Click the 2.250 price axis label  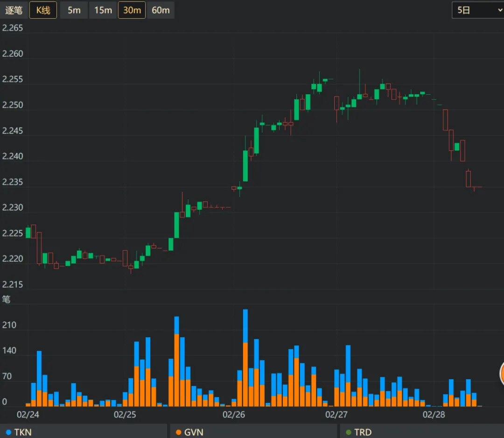(x=13, y=105)
